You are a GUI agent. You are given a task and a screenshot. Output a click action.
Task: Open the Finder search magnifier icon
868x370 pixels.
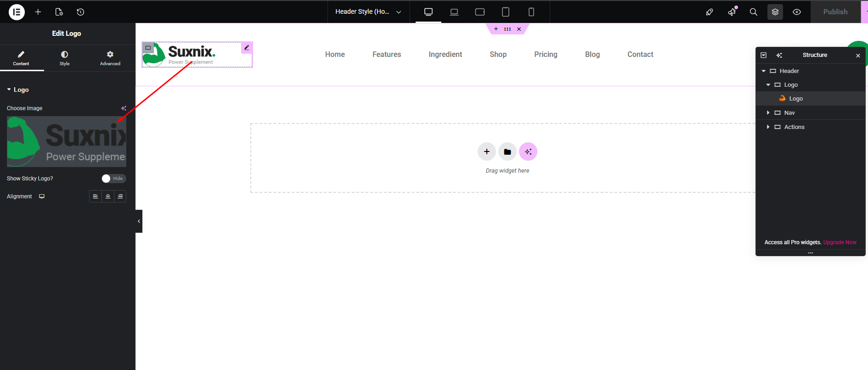pyautogui.click(x=753, y=12)
